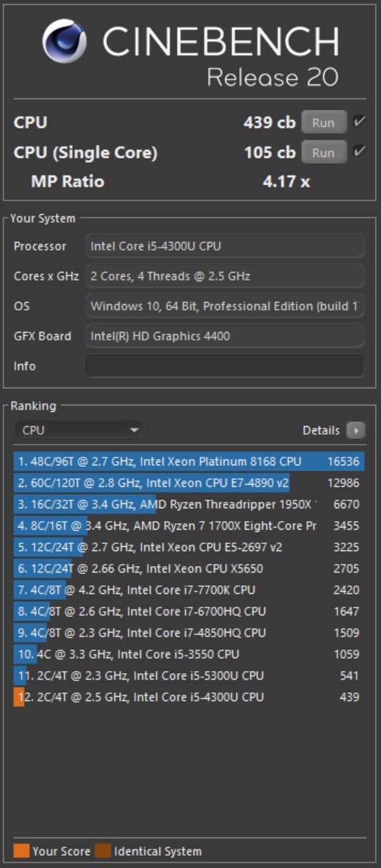Run the multi-core CPU benchmark

[324, 123]
